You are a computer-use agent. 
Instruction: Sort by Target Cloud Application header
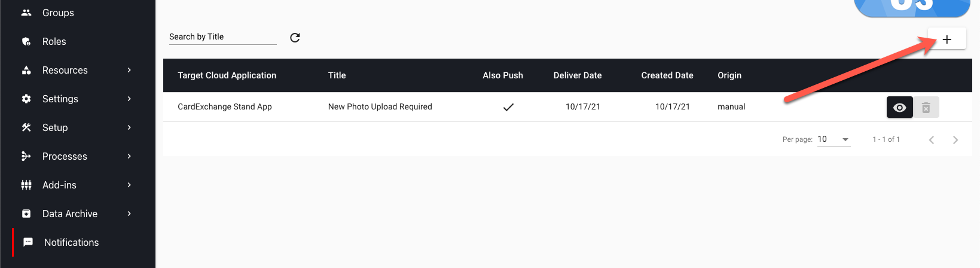pyautogui.click(x=227, y=75)
